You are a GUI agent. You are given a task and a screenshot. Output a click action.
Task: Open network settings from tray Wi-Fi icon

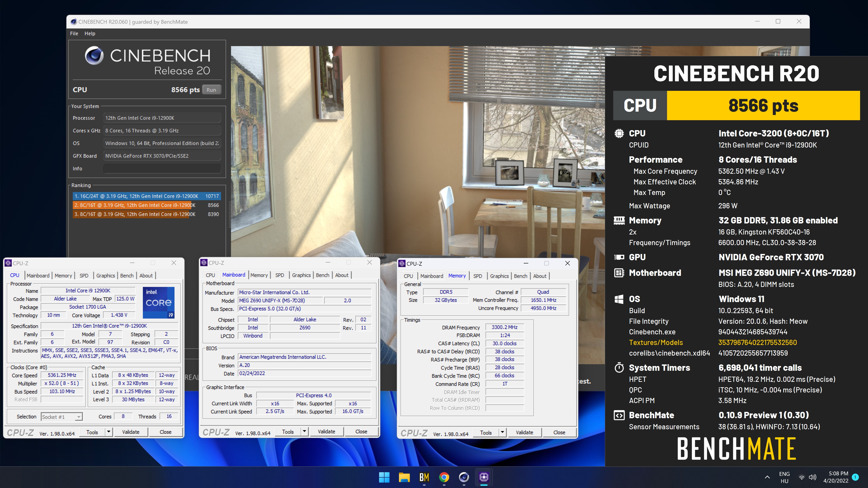[802, 477]
